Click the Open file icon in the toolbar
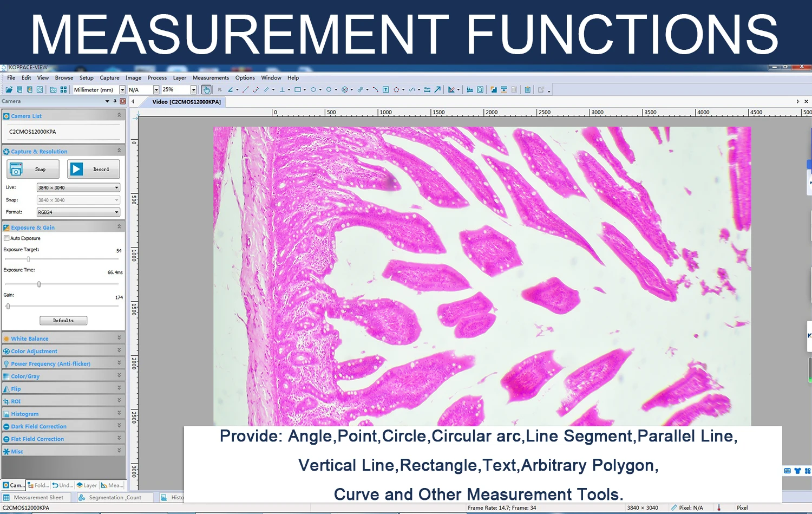Screen dimensions: 812x514 coord(9,90)
